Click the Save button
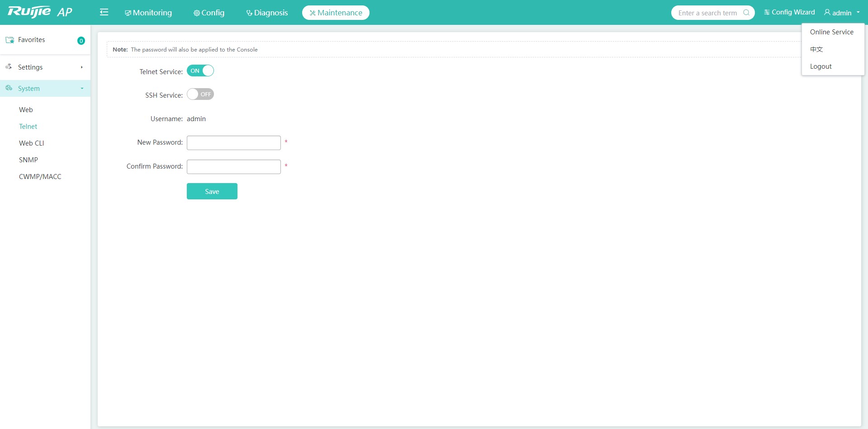868x429 pixels. 212,191
